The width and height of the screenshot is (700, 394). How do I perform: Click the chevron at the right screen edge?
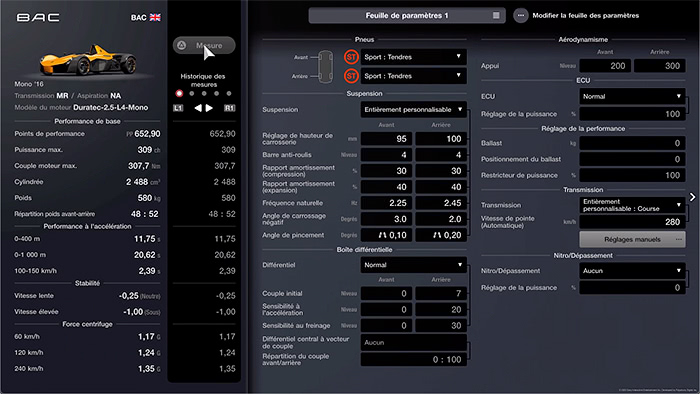(692, 197)
